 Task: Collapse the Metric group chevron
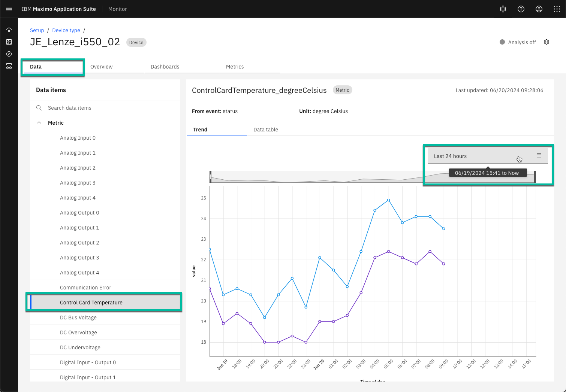[x=39, y=123]
